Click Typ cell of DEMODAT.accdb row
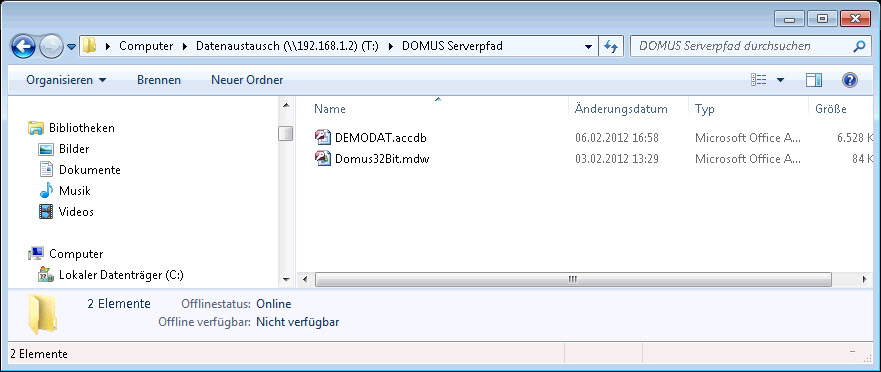 pos(747,138)
